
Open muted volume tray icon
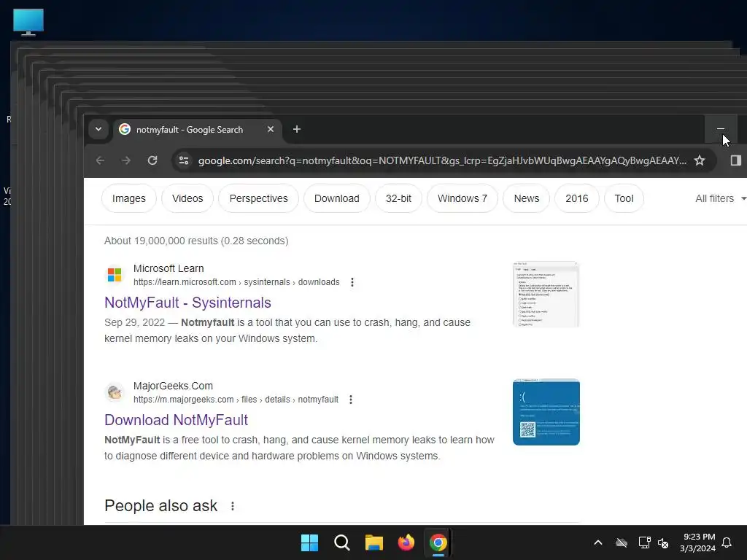pyautogui.click(x=663, y=542)
